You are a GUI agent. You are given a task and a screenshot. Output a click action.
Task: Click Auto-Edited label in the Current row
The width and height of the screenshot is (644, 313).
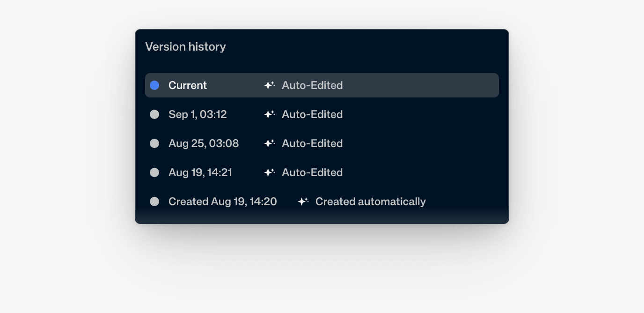tap(312, 85)
